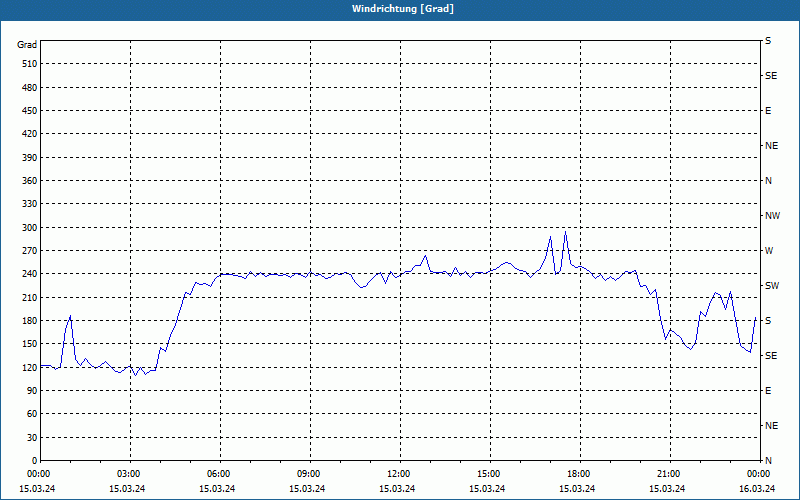Click the 03:00 time label
This screenshot has height=500, width=800.
131,474
